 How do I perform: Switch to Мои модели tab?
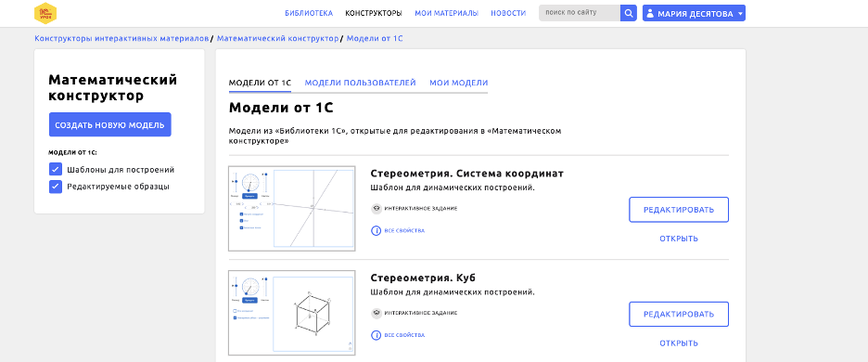(459, 83)
